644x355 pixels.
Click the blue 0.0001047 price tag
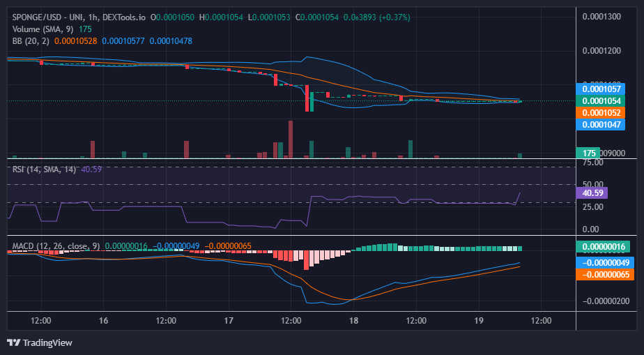[x=601, y=125]
